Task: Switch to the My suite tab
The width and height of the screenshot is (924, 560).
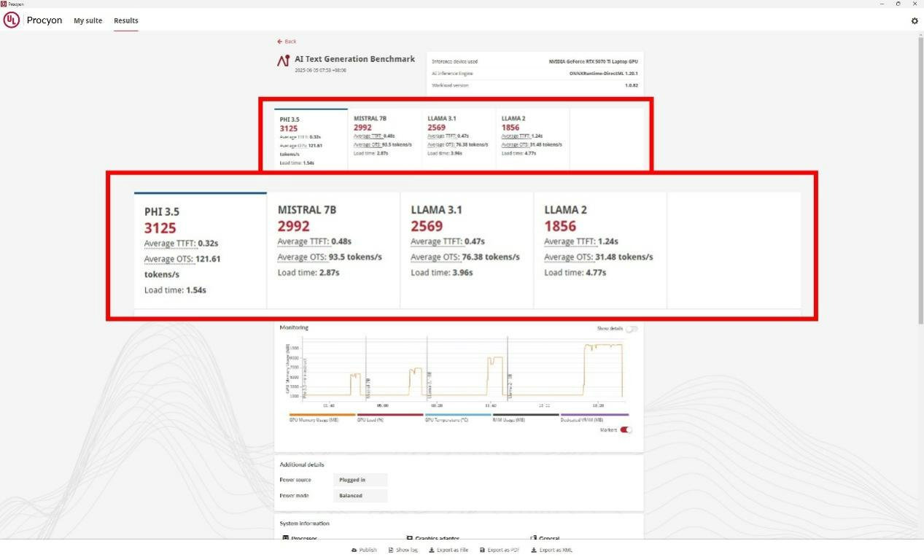Action: point(88,20)
